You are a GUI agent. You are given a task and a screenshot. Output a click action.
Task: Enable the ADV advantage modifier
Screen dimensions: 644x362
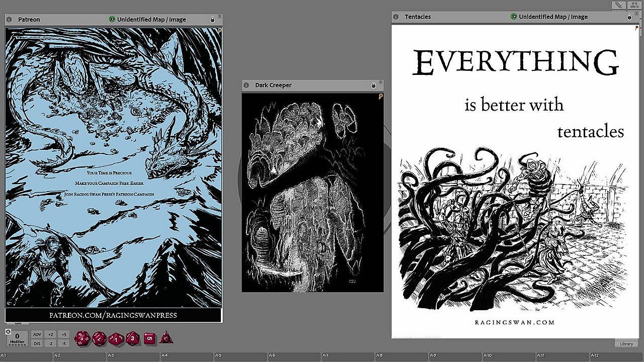coord(37,334)
